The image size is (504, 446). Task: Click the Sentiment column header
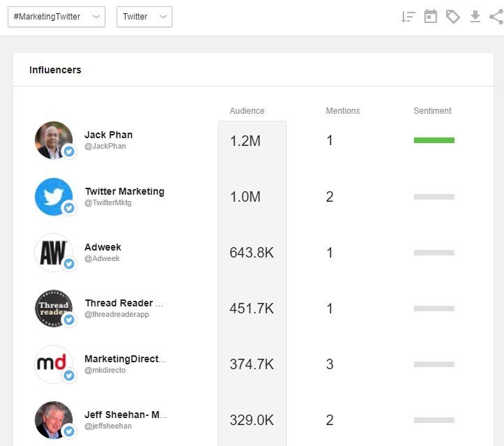[432, 111]
